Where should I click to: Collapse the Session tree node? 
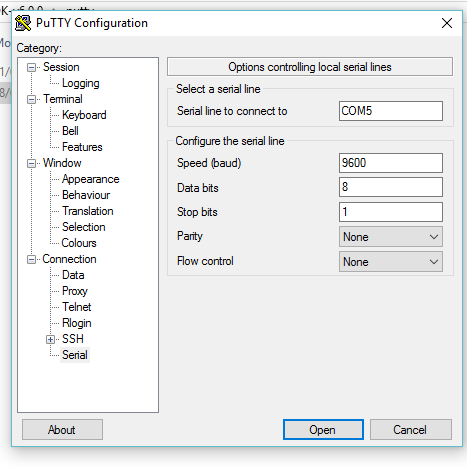pyautogui.click(x=31, y=68)
